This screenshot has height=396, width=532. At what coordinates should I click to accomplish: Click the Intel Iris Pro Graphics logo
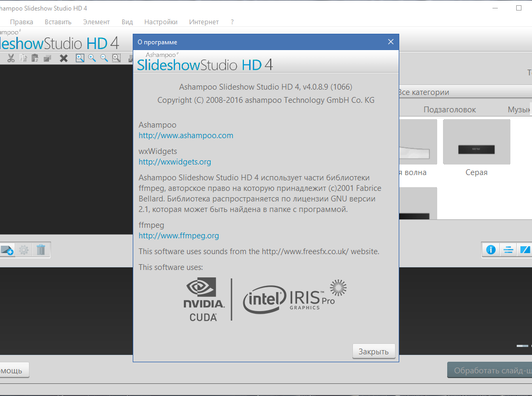click(x=294, y=297)
